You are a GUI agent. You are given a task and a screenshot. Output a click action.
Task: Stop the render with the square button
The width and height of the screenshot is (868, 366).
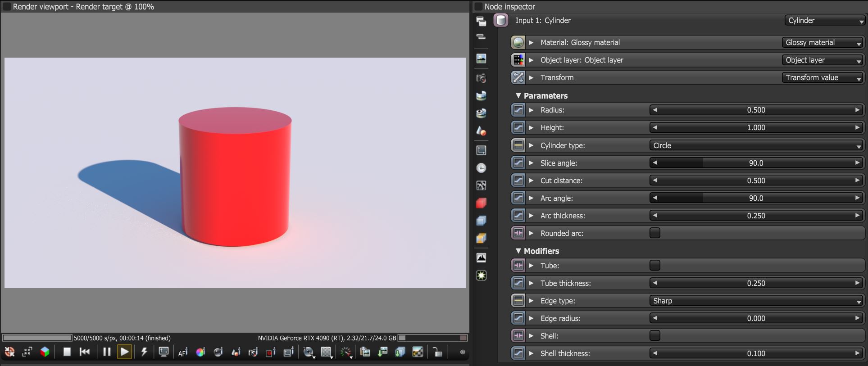coord(67,352)
